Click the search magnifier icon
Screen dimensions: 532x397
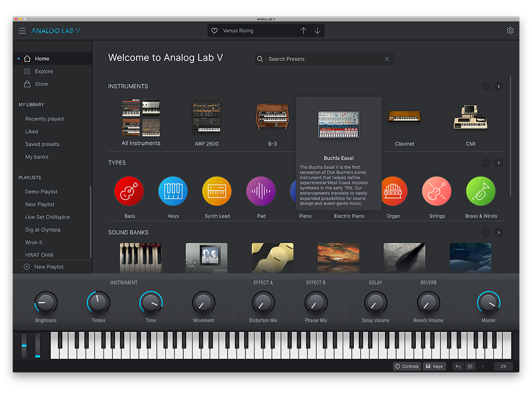pyautogui.click(x=260, y=59)
